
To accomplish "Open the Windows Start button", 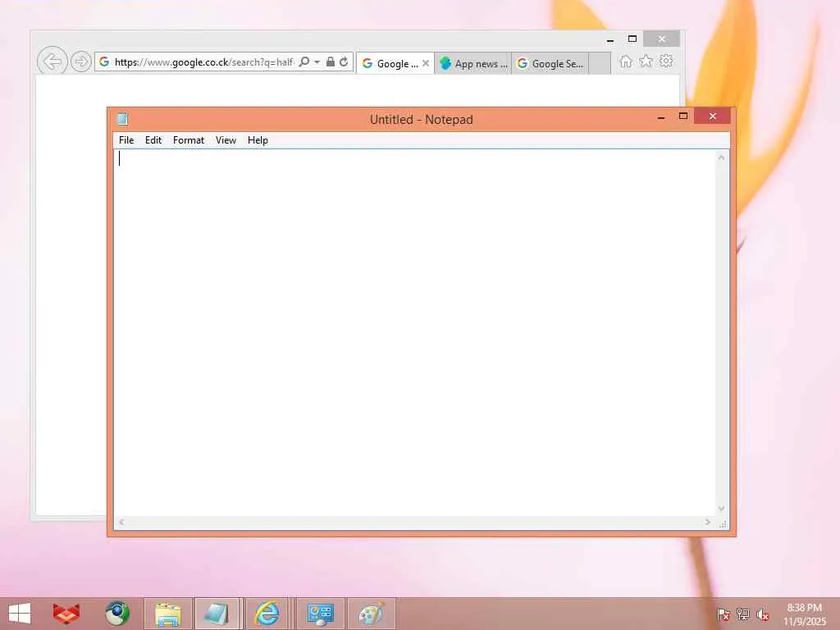I will click(x=20, y=614).
